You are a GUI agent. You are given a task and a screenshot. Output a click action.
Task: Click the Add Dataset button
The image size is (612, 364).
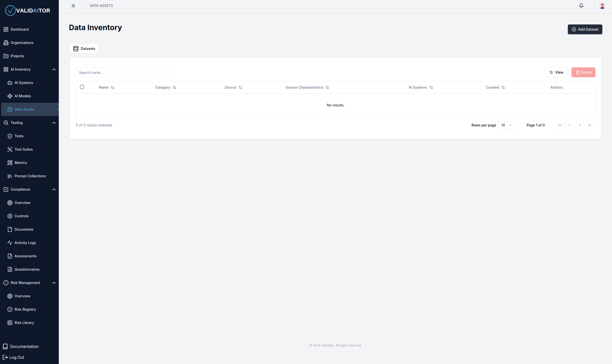point(585,29)
